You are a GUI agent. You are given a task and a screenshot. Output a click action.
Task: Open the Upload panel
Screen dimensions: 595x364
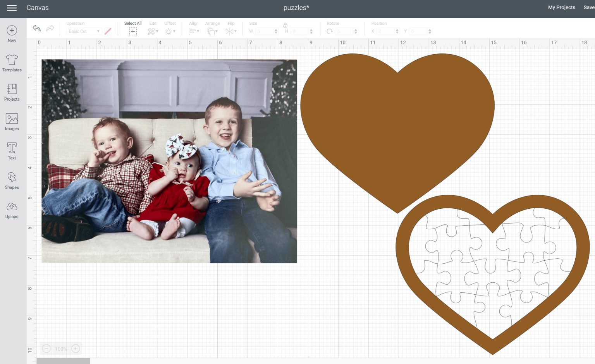12,209
